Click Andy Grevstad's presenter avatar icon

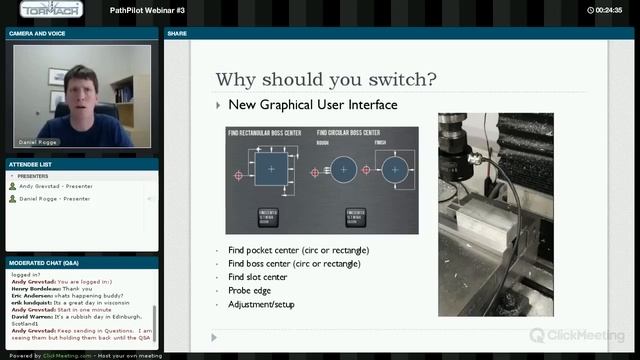click(x=13, y=186)
